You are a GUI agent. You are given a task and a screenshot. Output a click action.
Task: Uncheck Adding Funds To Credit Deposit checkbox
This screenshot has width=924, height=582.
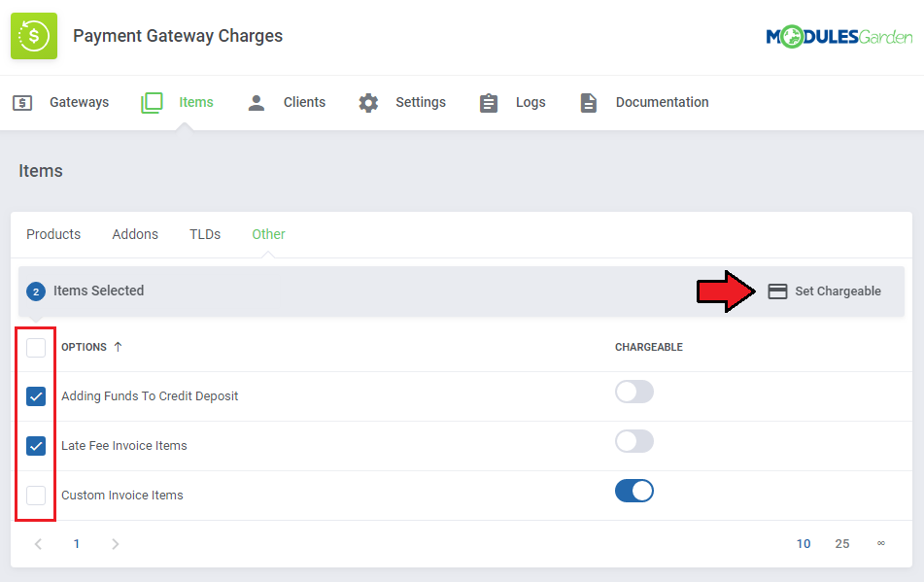(x=36, y=396)
